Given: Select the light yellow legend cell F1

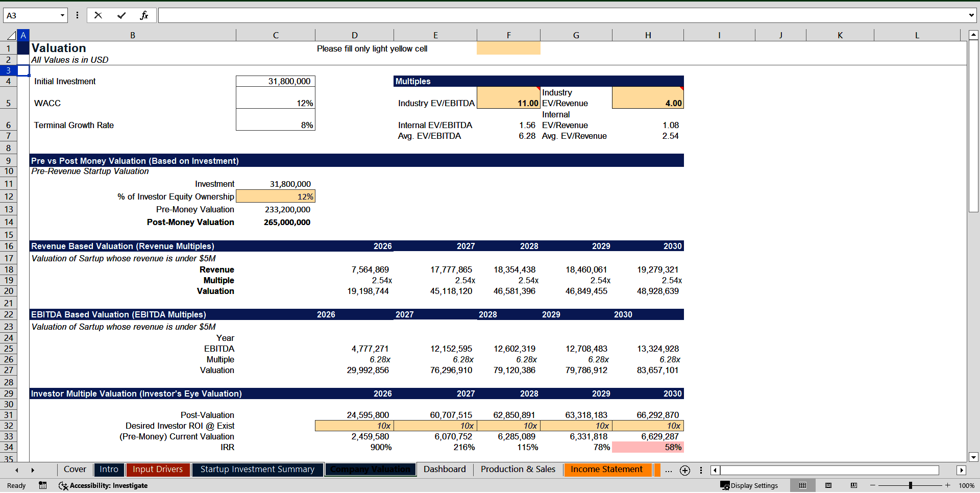Looking at the screenshot, I should pyautogui.click(x=508, y=48).
